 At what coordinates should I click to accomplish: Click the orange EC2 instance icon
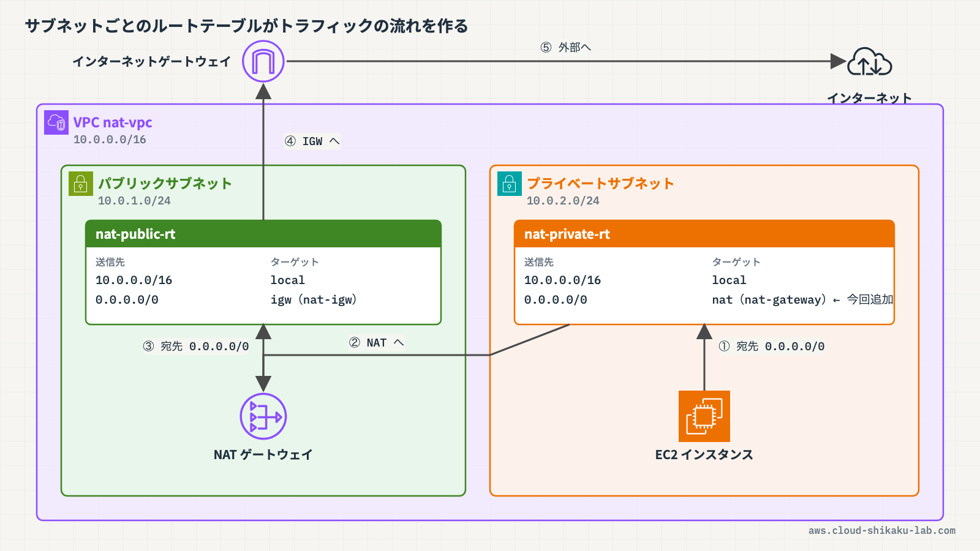pyautogui.click(x=704, y=416)
